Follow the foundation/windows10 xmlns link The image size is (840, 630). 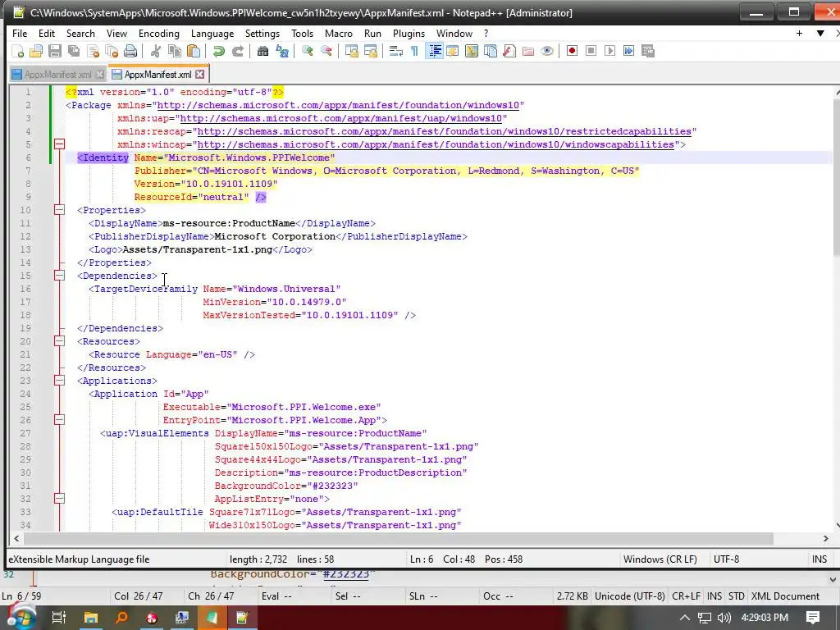(x=337, y=105)
